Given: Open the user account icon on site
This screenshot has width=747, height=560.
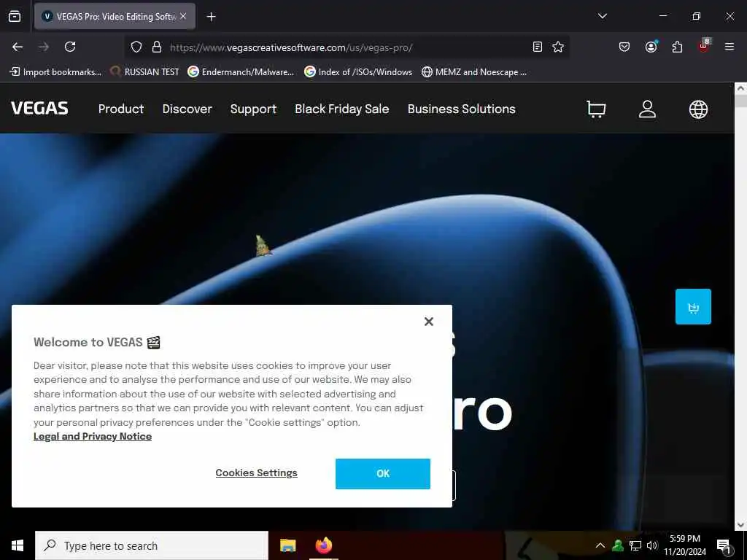Looking at the screenshot, I should pos(647,109).
